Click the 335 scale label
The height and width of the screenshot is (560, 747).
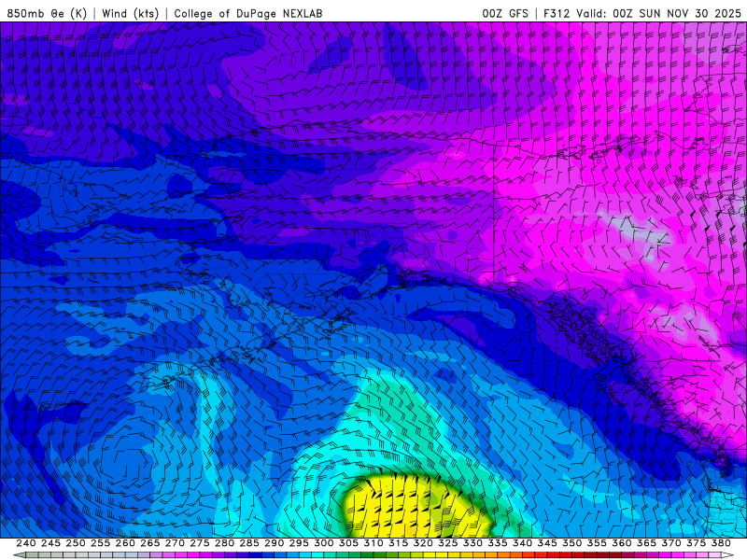point(498,543)
